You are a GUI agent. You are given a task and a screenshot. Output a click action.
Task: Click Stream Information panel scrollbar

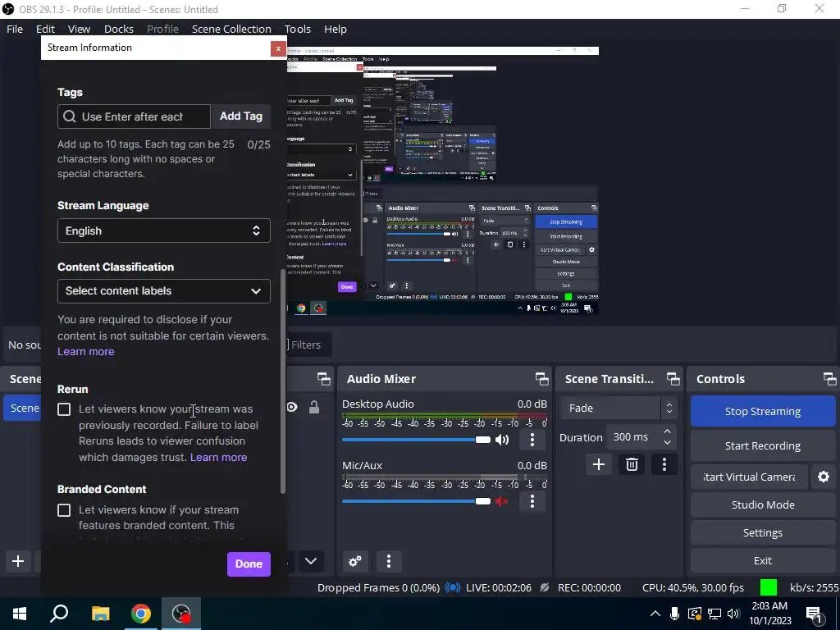pyautogui.click(x=283, y=381)
